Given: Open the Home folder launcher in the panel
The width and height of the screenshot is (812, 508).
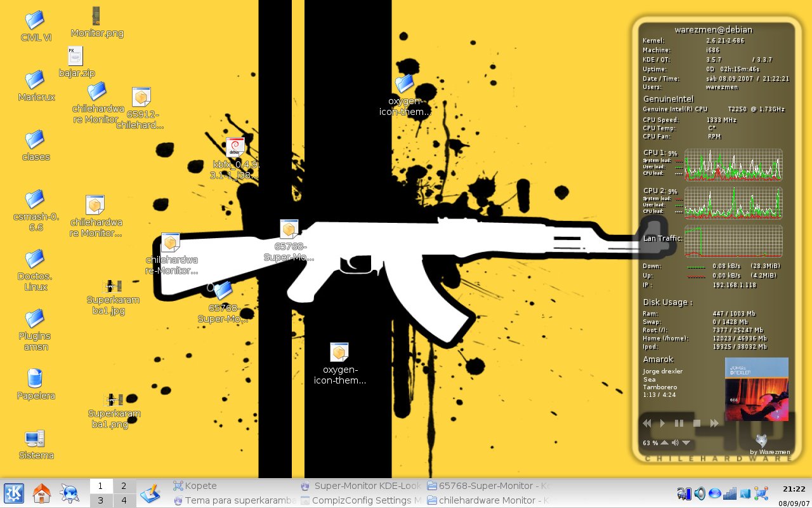Looking at the screenshot, I should click(x=42, y=493).
